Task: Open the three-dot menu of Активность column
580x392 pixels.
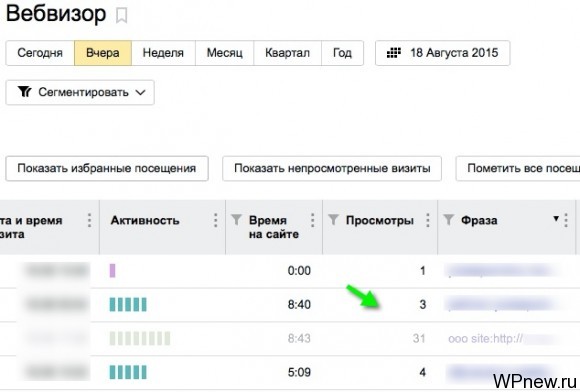Action: coord(215,220)
